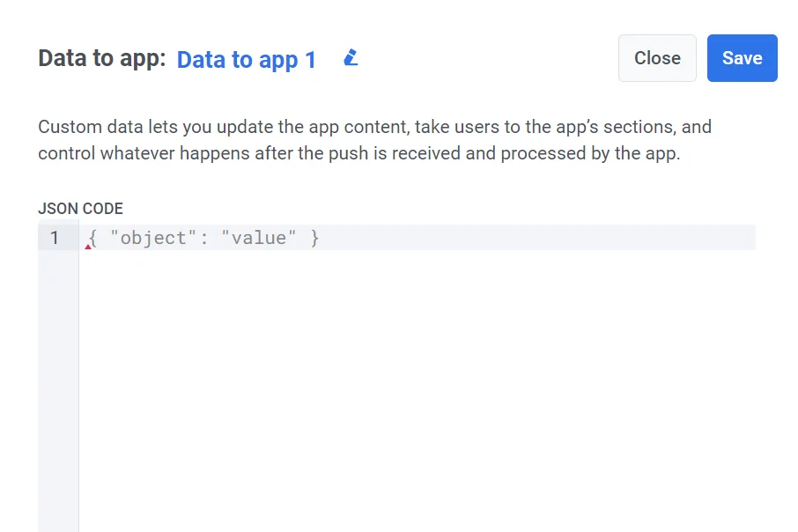Viewport: 798px width, 532px height.
Task: Close the Data to app panel
Action: pyautogui.click(x=657, y=58)
